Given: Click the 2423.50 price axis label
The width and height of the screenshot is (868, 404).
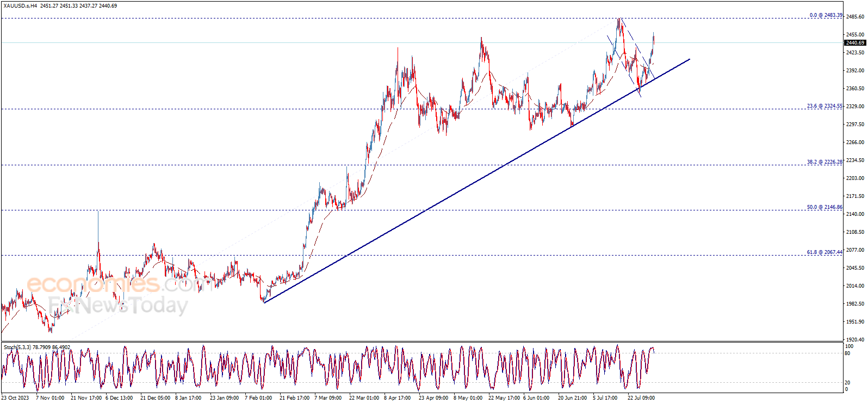Looking at the screenshot, I should pos(855,53).
